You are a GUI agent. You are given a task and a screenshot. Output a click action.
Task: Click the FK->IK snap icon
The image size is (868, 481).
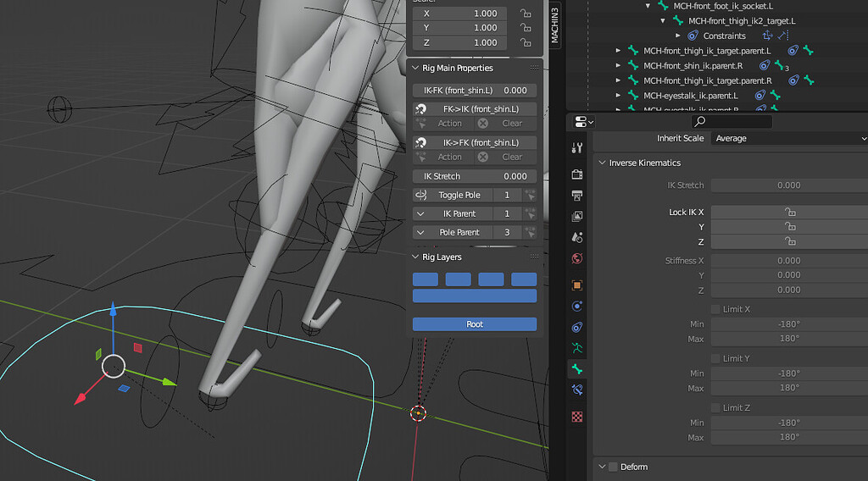[420, 109]
